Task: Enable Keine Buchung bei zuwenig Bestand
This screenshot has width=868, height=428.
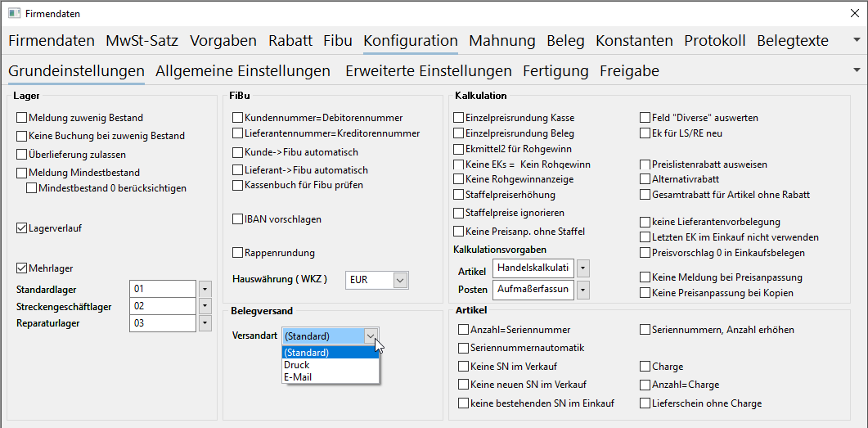Action: click(21, 136)
